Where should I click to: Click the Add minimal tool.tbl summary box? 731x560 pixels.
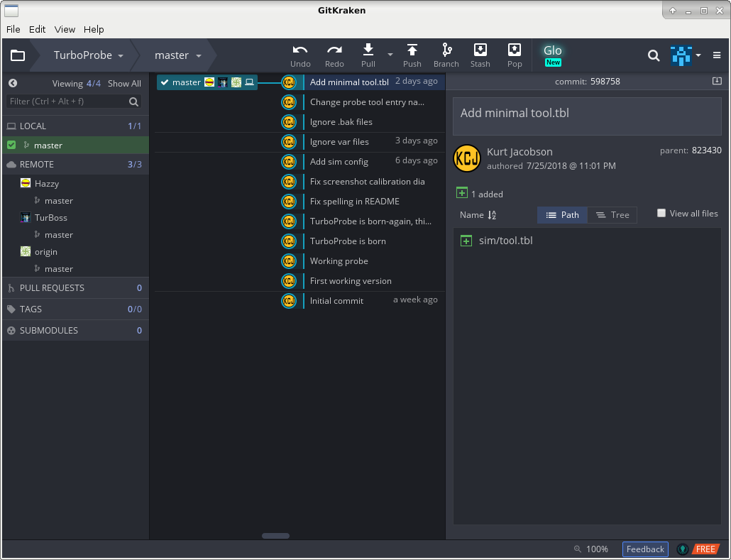pos(587,116)
